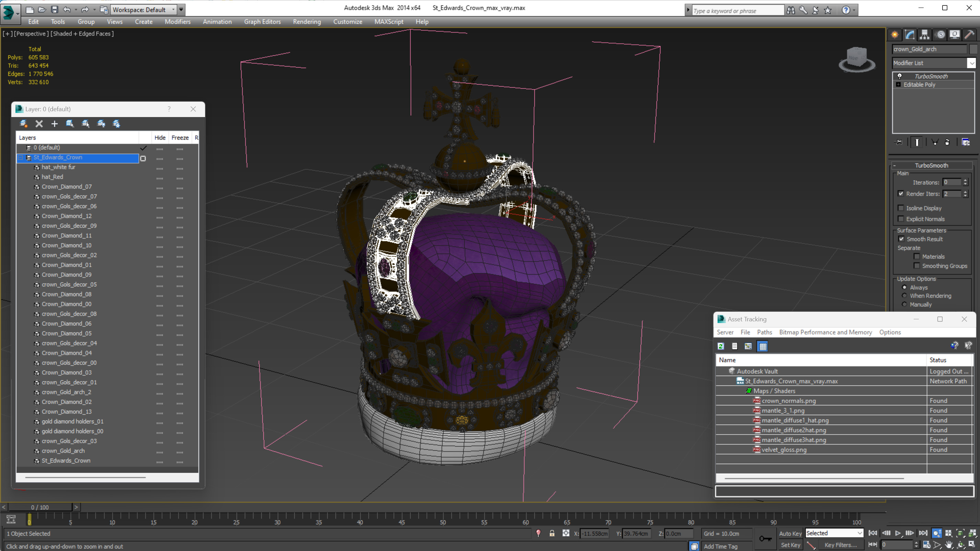Click Delete layer X icon in Layer dialog

click(x=39, y=124)
